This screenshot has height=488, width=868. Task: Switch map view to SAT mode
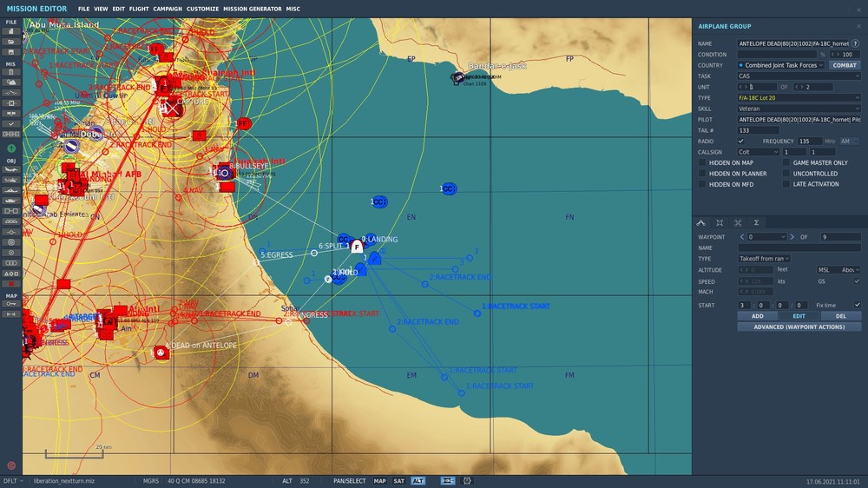pos(398,481)
